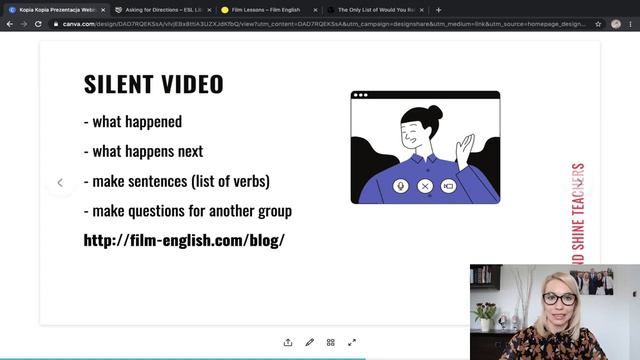This screenshot has width=640, height=360.
Task: Click '- make sentences (list of verbs)' line
Action: coord(177,181)
